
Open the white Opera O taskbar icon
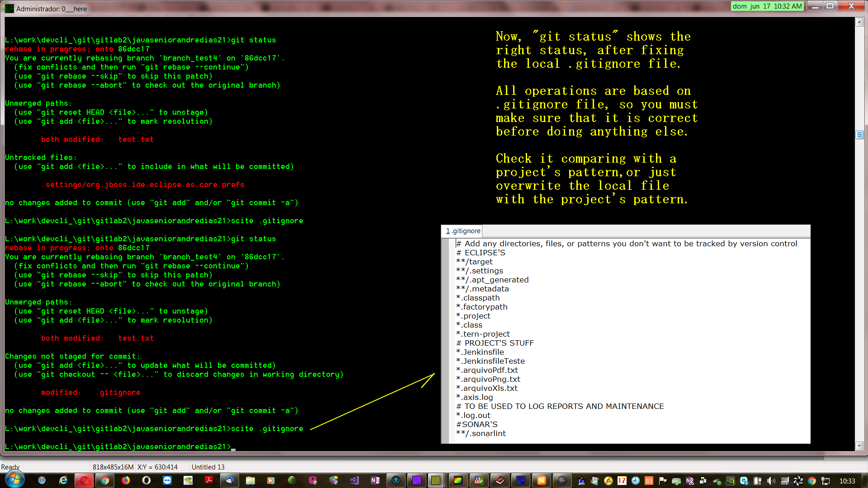pyautogui.click(x=146, y=480)
